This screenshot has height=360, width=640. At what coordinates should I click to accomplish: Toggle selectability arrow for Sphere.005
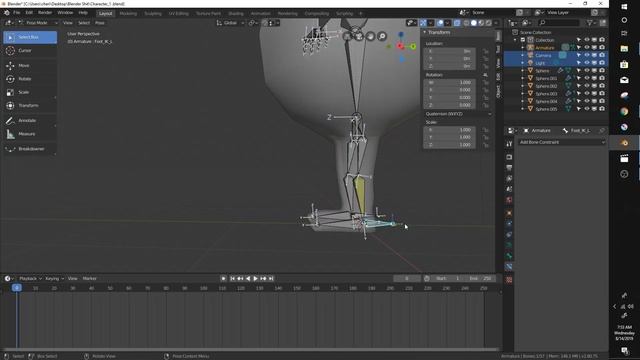tap(579, 109)
